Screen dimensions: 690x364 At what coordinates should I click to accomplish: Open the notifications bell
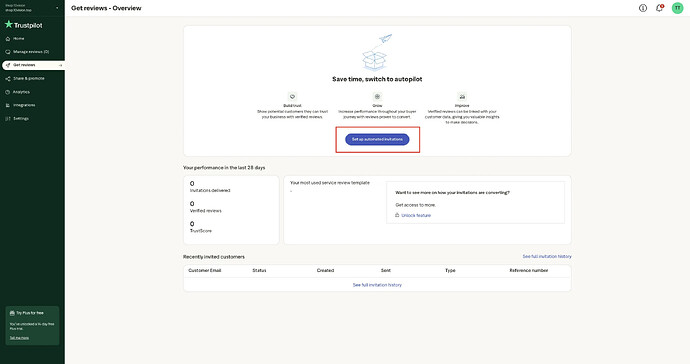[x=659, y=8]
